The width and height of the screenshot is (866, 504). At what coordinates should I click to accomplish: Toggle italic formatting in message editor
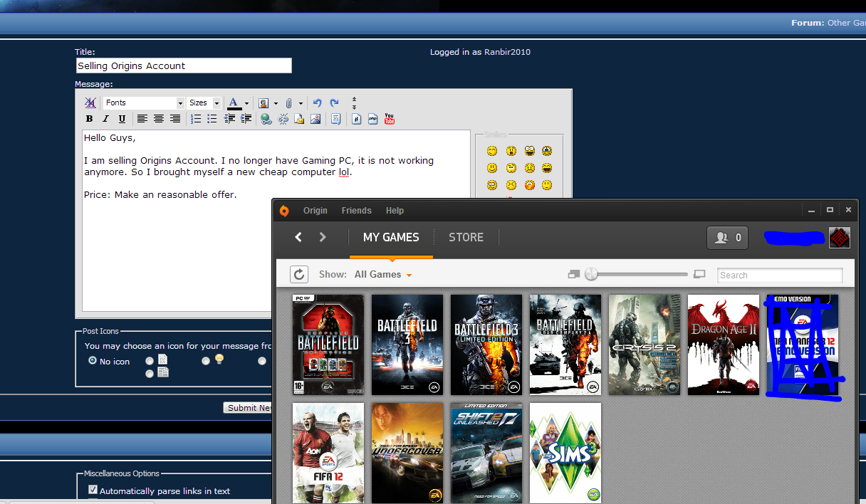(x=106, y=119)
